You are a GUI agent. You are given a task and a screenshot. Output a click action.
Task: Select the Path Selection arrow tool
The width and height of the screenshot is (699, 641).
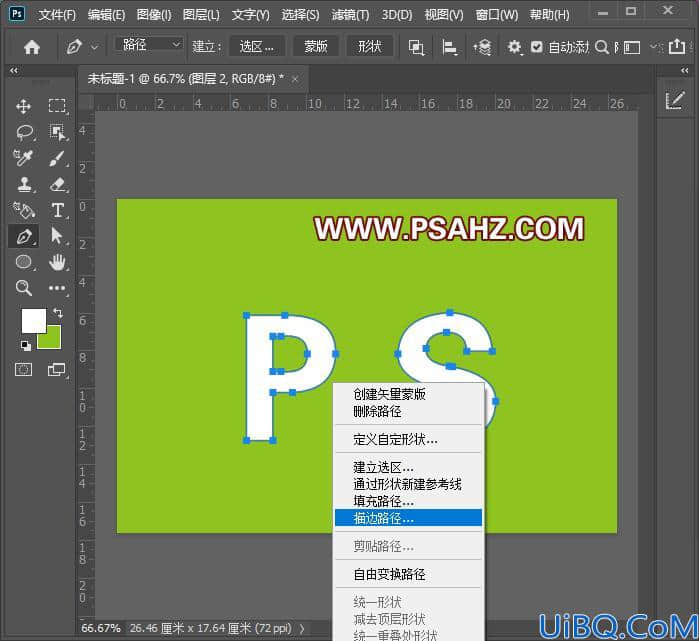click(x=57, y=236)
